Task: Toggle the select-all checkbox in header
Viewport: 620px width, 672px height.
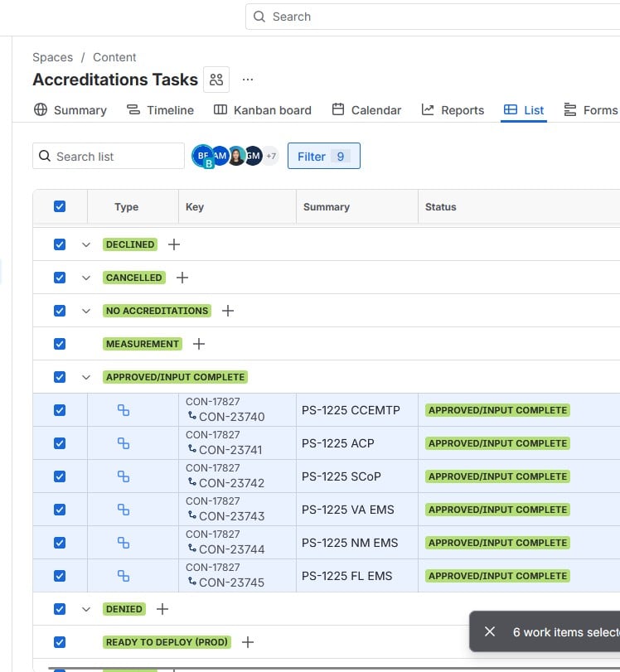Action: pos(60,206)
